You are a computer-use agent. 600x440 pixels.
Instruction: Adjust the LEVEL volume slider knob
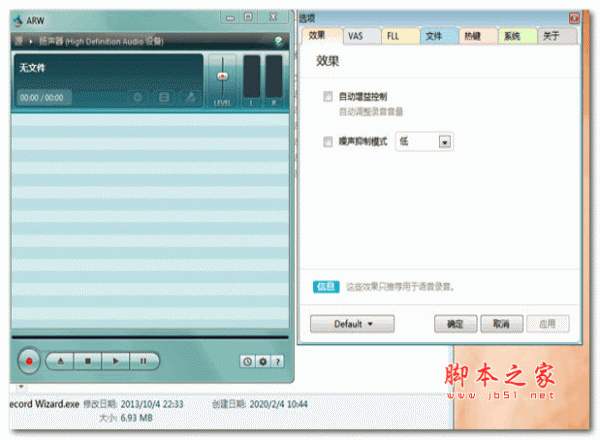(x=222, y=76)
